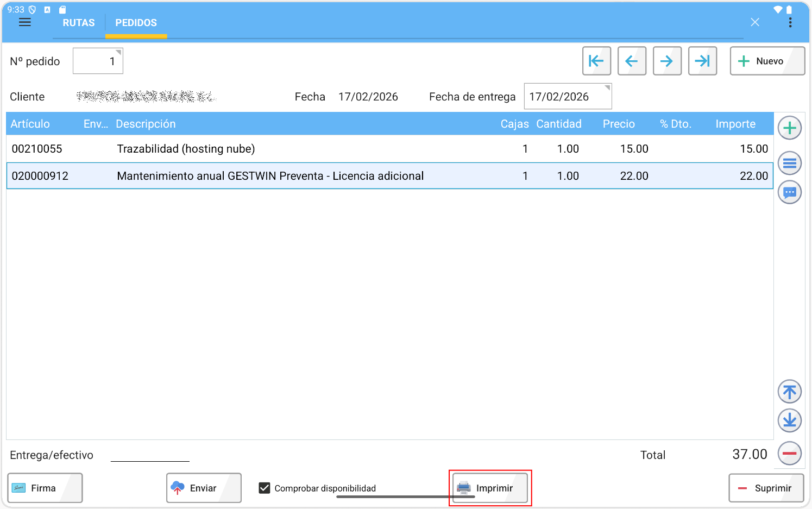
Task: Add a new line with green plus icon
Action: click(x=789, y=128)
